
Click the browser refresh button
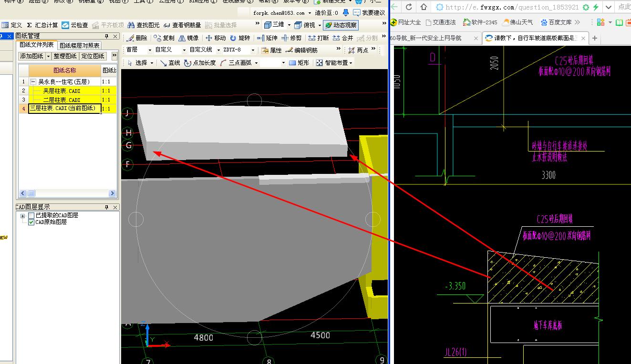coord(409,7)
